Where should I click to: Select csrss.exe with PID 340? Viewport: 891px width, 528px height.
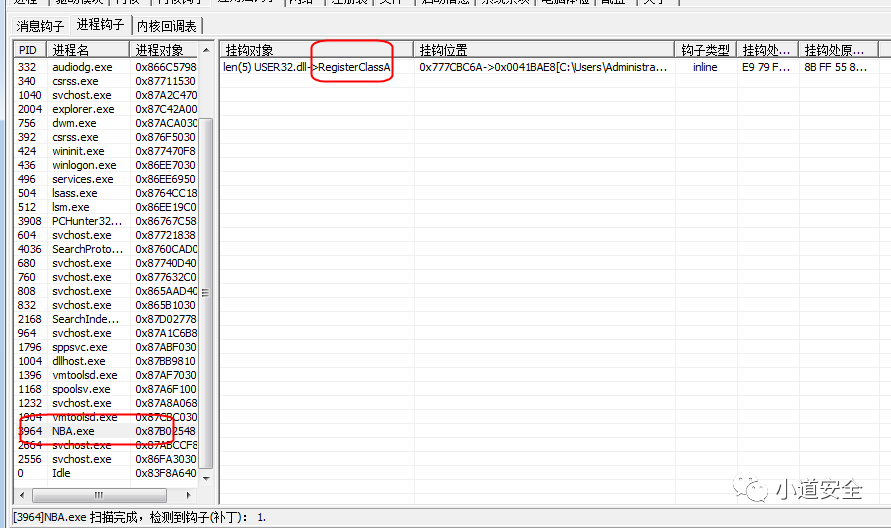click(106, 81)
